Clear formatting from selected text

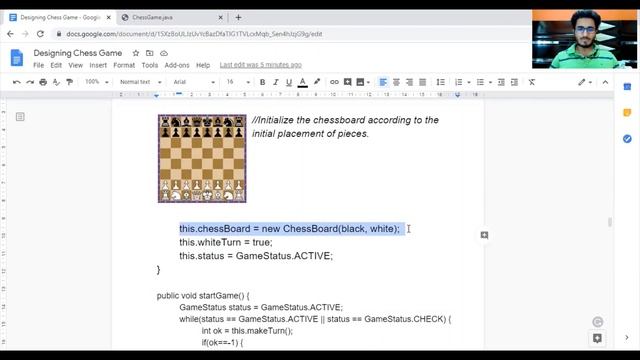pos(532,82)
